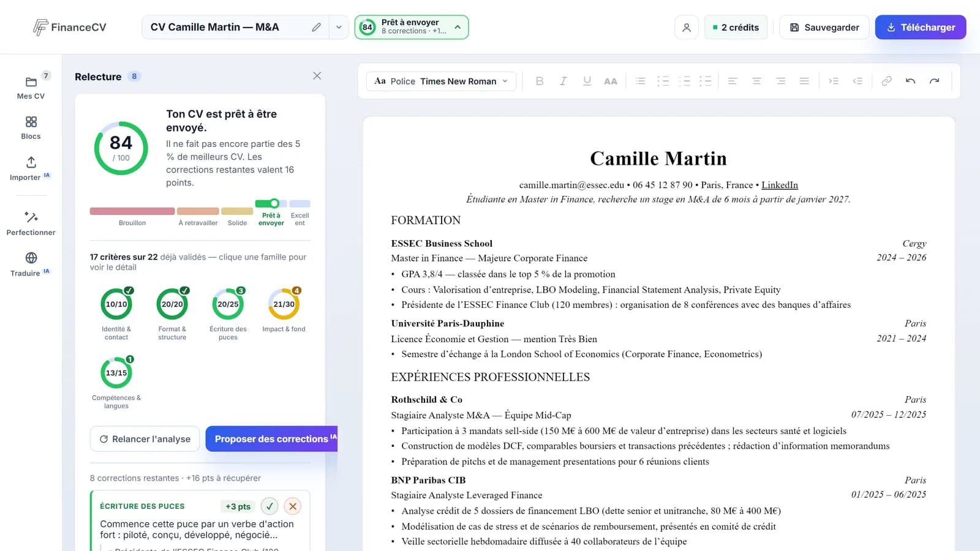Click the Veille sectorielle hebdomadaire bullet
This screenshot has height=551, width=980.
(544, 542)
